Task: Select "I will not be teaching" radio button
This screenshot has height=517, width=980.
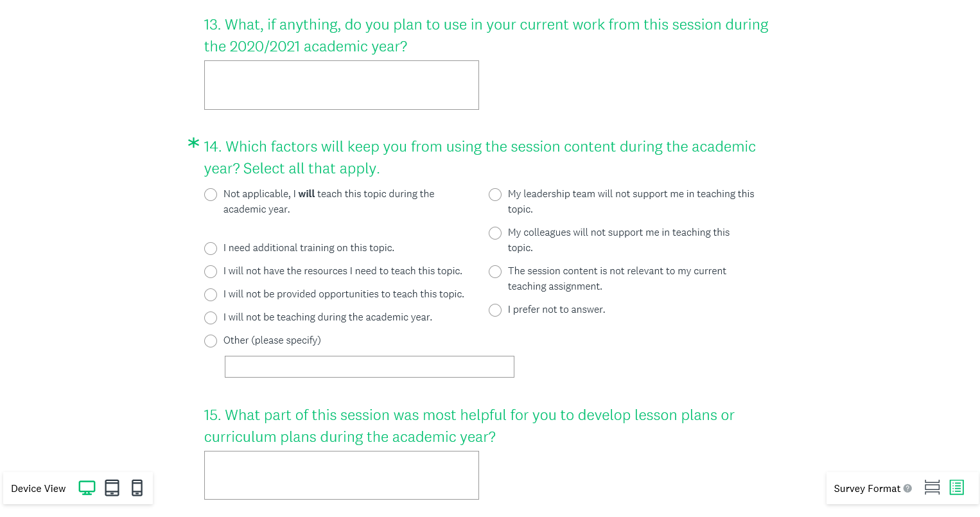Action: click(x=211, y=318)
